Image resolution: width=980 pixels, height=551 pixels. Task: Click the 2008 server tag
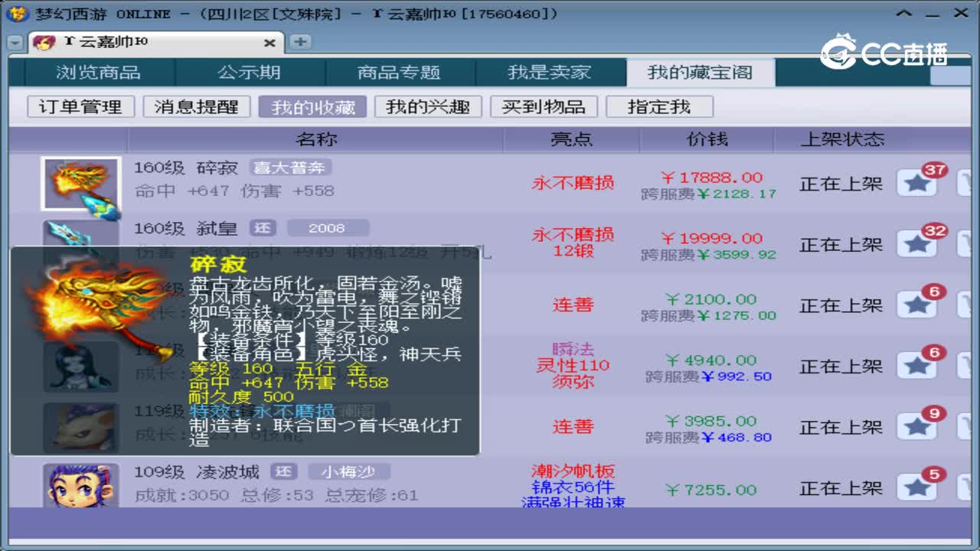tap(328, 228)
